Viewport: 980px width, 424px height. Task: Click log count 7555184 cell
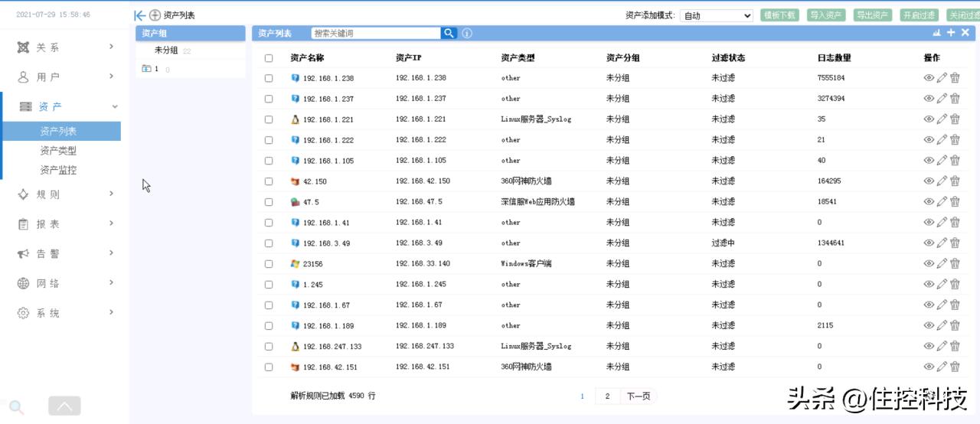831,78
